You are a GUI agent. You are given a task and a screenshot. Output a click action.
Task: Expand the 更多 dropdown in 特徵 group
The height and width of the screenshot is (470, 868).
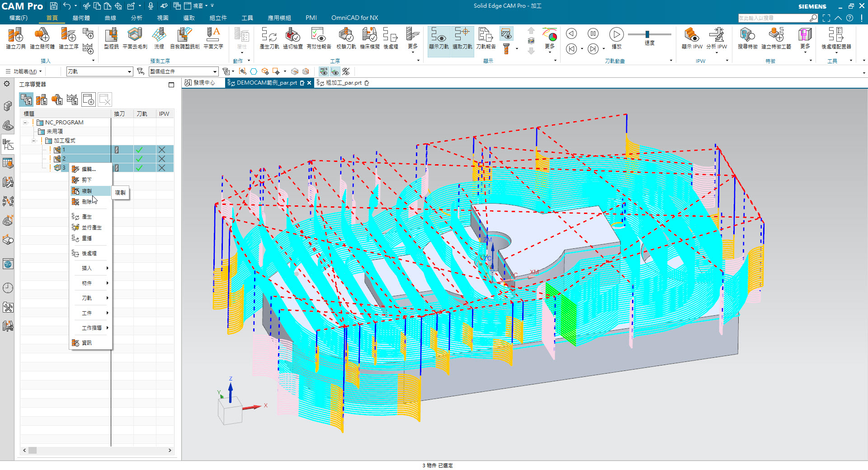point(805,40)
